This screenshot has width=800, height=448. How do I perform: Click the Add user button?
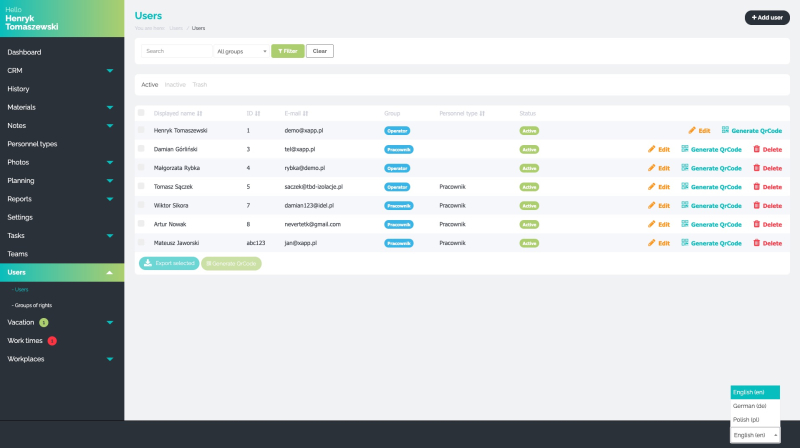(x=767, y=17)
